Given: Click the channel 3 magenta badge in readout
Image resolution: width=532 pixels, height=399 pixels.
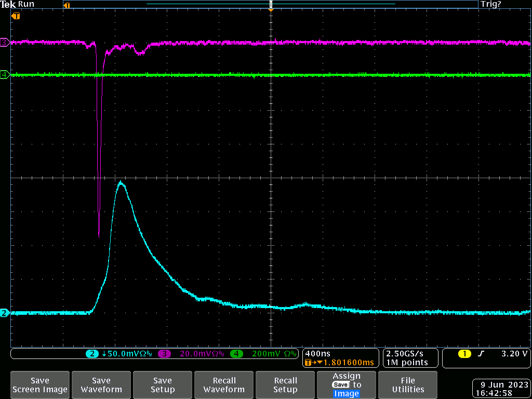Looking at the screenshot, I should [x=165, y=354].
